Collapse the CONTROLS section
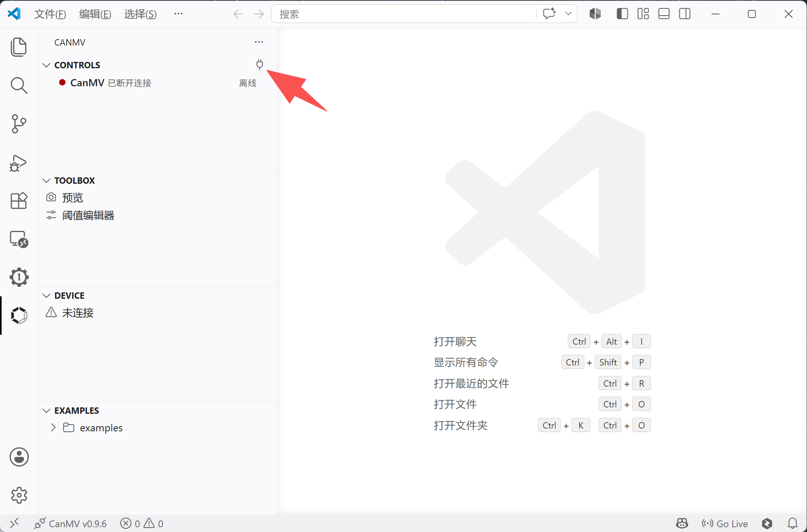This screenshot has height=532, width=807. (x=46, y=65)
